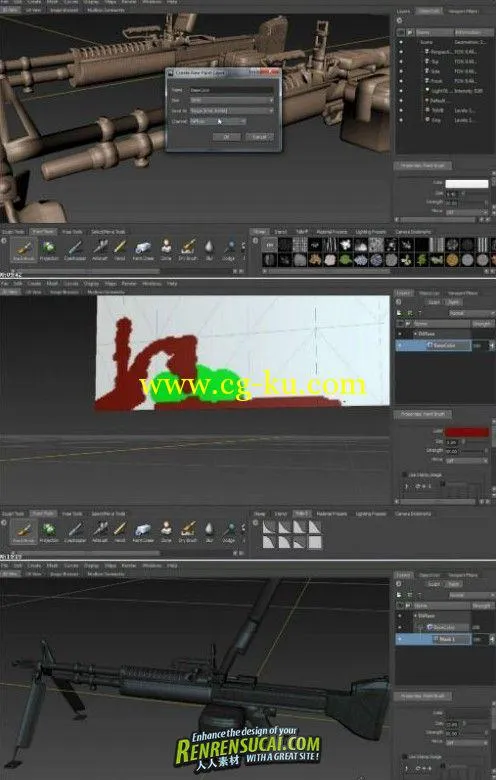Select Clone tool in top window
This screenshot has height=780, width=496.
[166, 250]
